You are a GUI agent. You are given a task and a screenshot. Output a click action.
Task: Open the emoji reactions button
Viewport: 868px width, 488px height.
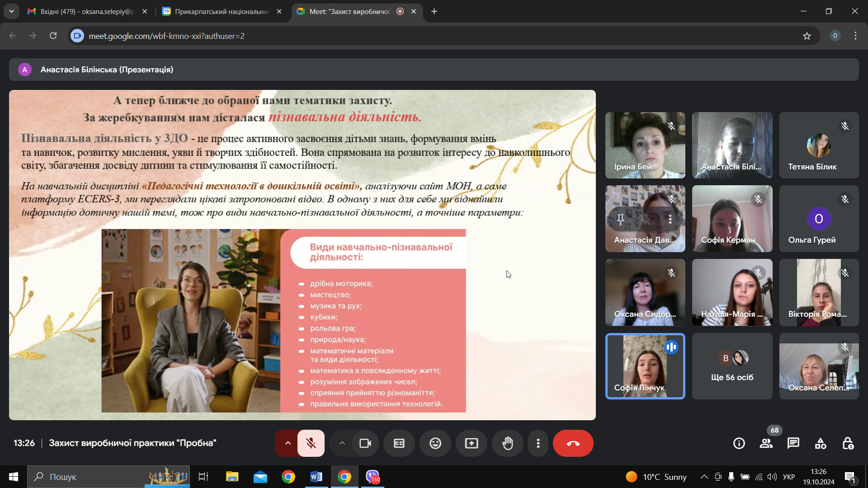(435, 443)
